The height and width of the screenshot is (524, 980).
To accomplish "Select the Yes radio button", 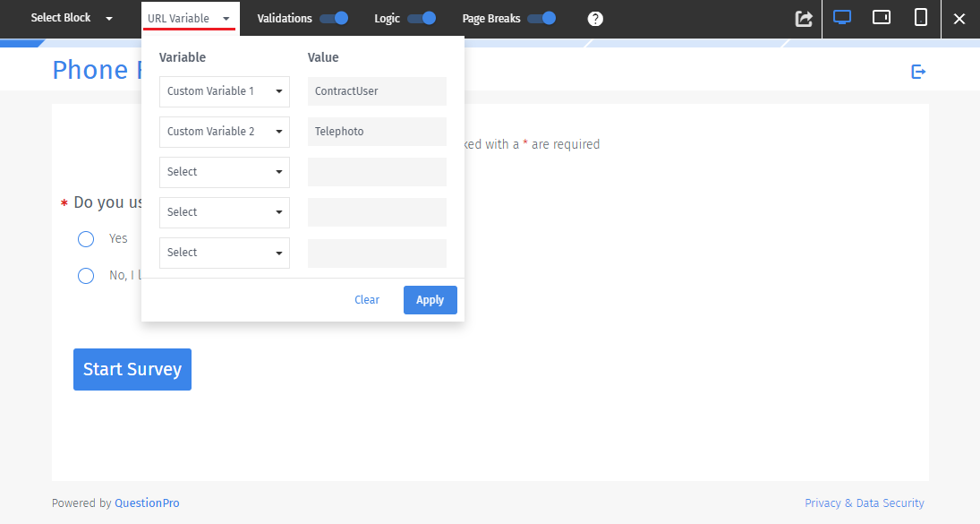I will (x=86, y=238).
